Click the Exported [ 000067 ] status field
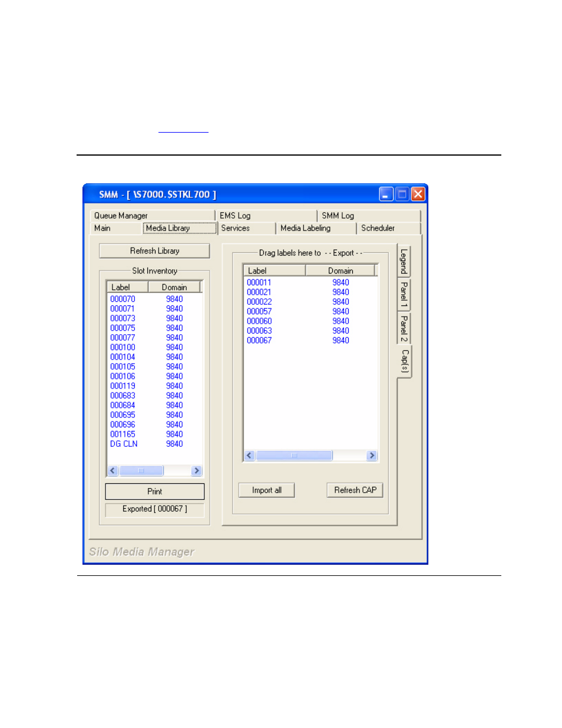This screenshot has width=562, height=728. pyautogui.click(x=154, y=509)
